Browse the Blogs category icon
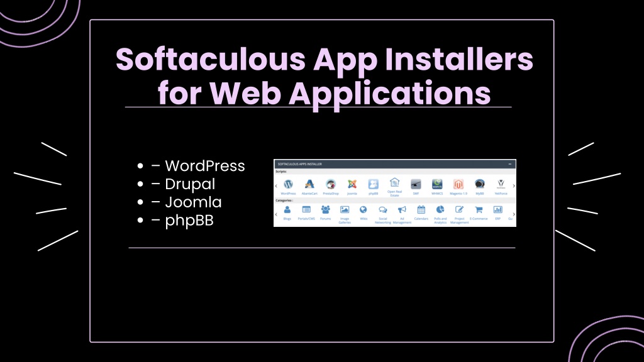 tap(287, 210)
